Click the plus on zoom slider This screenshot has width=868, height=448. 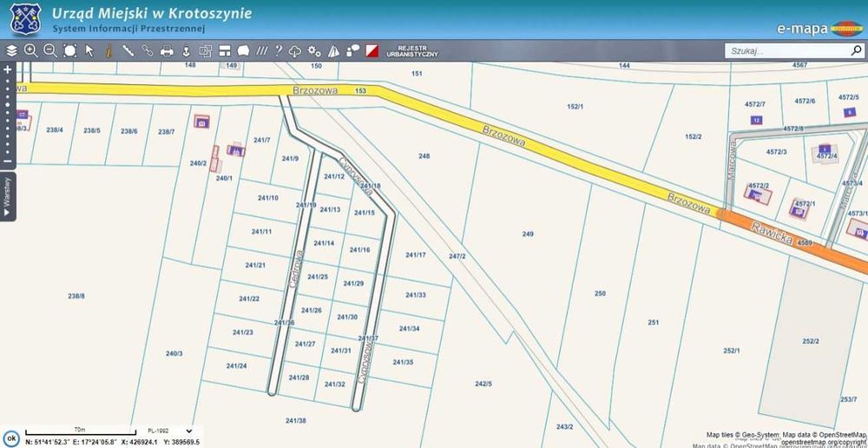[x=7, y=69]
